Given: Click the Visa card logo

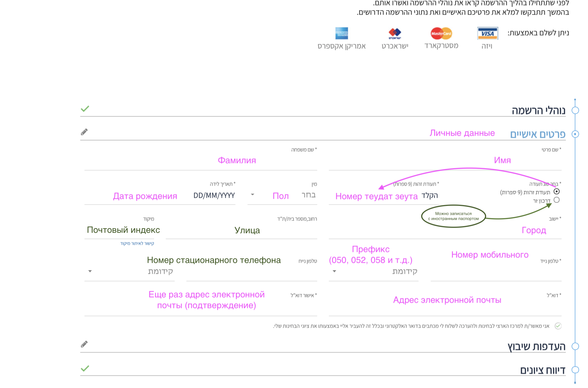Looking at the screenshot, I should 487,33.
